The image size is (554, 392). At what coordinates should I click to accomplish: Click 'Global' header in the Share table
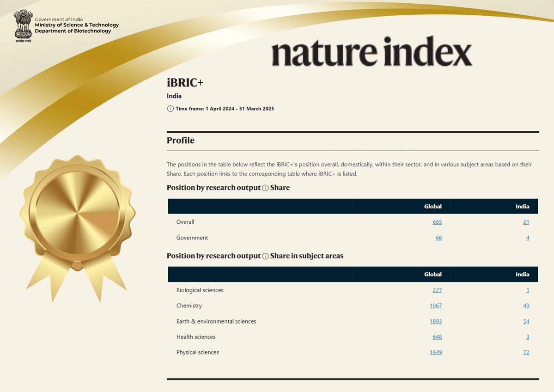433,207
